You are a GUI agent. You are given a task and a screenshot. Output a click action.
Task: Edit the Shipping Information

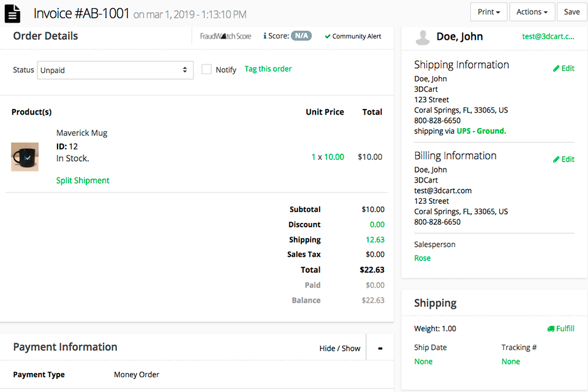pos(563,69)
